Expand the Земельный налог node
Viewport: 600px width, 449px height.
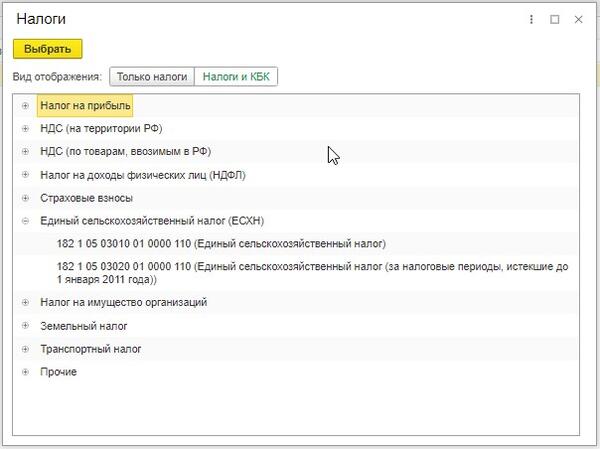pos(25,326)
